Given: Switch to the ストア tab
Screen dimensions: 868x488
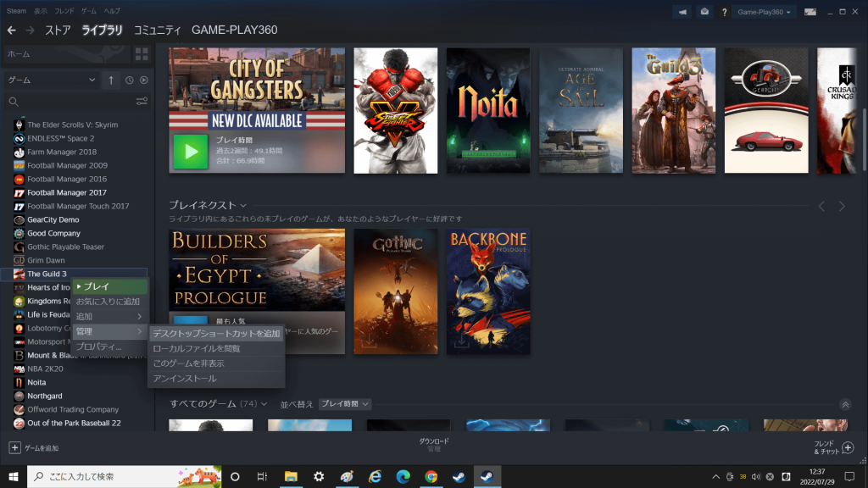Looking at the screenshot, I should click(58, 30).
